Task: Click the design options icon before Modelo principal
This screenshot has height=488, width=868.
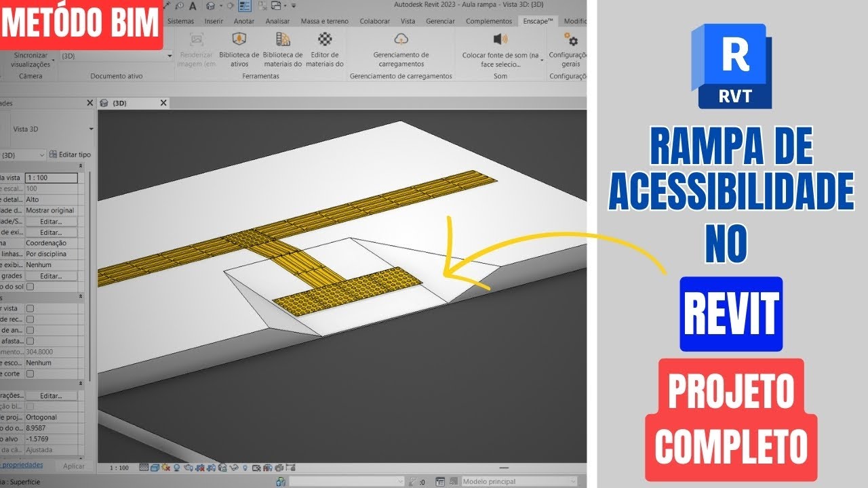Action: pyautogui.click(x=452, y=482)
